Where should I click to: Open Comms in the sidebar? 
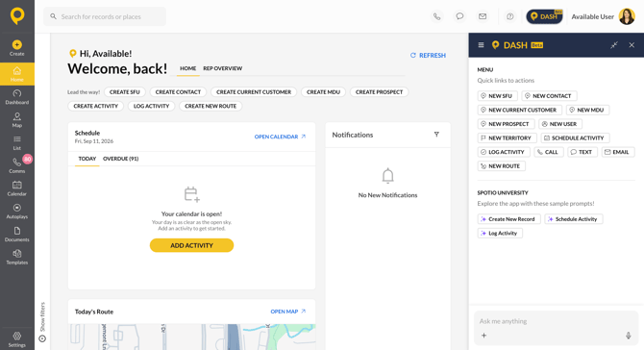[17, 165]
